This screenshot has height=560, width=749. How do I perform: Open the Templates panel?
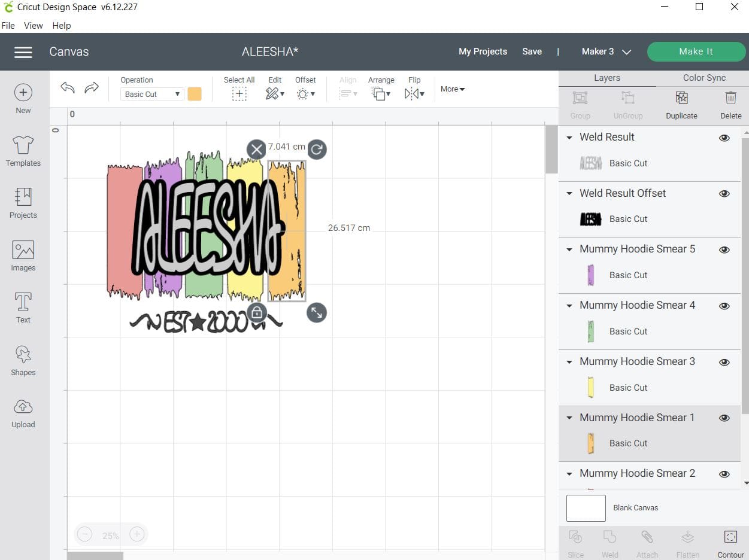pyautogui.click(x=23, y=145)
